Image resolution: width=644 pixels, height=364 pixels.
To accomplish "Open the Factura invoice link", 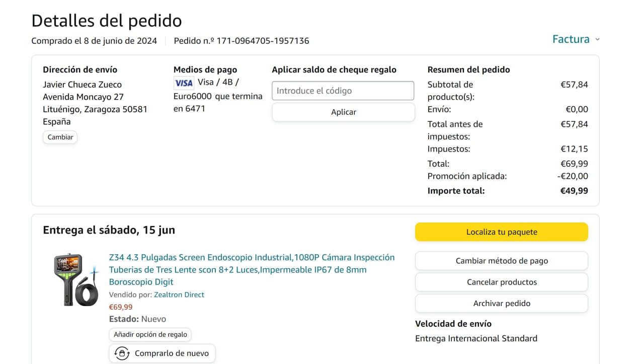I will 571,39.
